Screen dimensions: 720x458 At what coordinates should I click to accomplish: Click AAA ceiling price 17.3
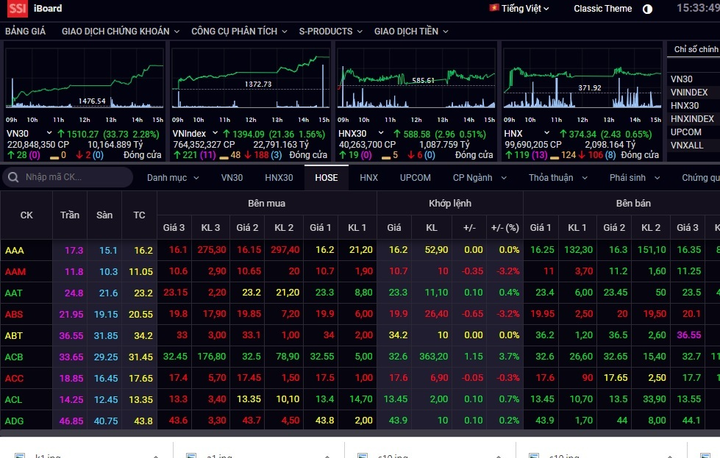(x=74, y=250)
